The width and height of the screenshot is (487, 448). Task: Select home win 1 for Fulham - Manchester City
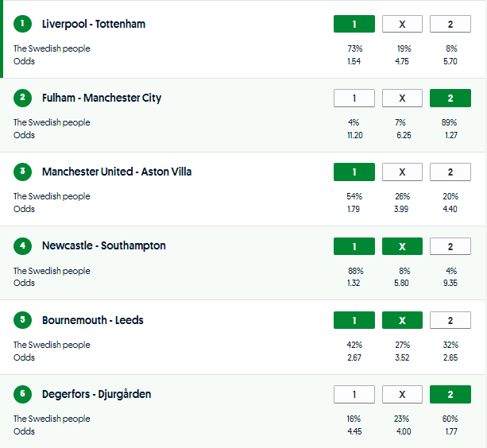point(354,98)
